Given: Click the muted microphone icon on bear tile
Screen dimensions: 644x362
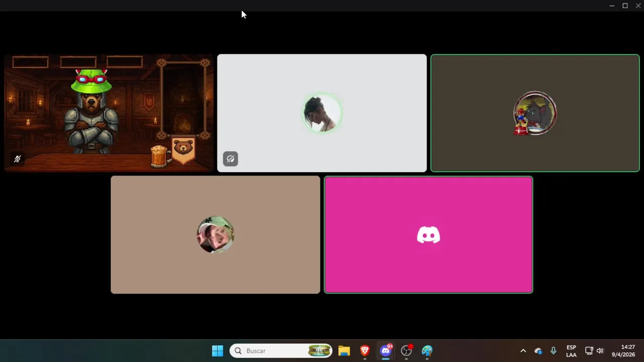Looking at the screenshot, I should click(x=17, y=159).
